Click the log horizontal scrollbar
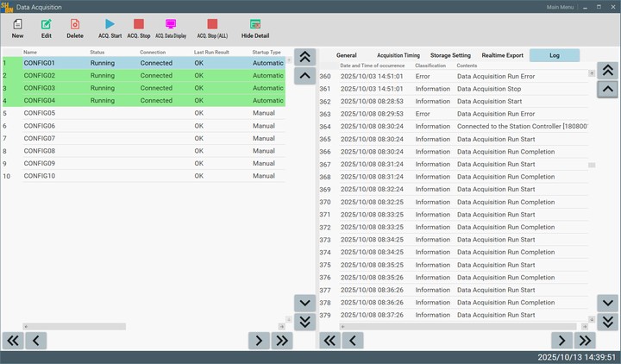This screenshot has width=621, height=364. click(x=457, y=327)
